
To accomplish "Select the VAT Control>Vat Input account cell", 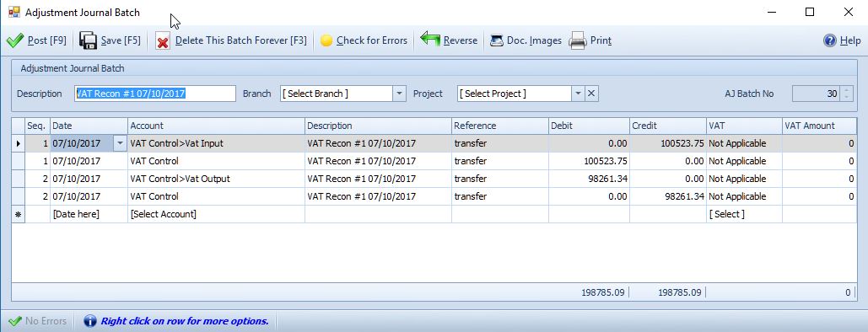I will [x=217, y=143].
